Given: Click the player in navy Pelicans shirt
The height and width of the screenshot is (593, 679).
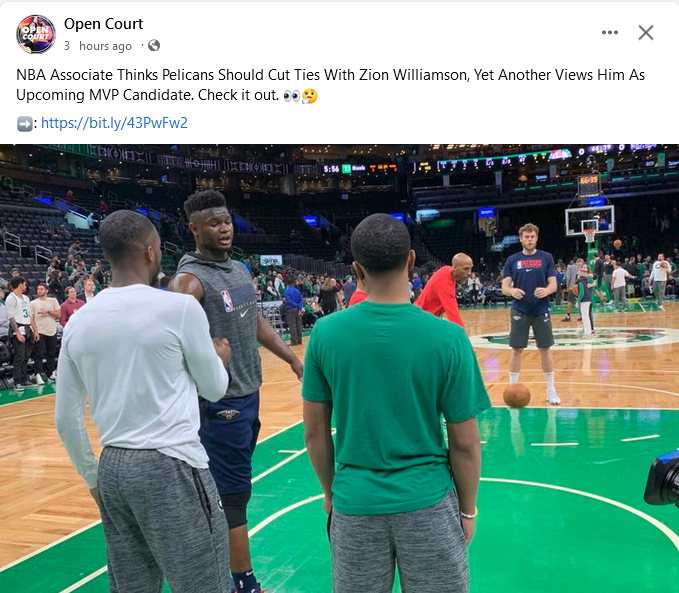Looking at the screenshot, I should point(530,312).
